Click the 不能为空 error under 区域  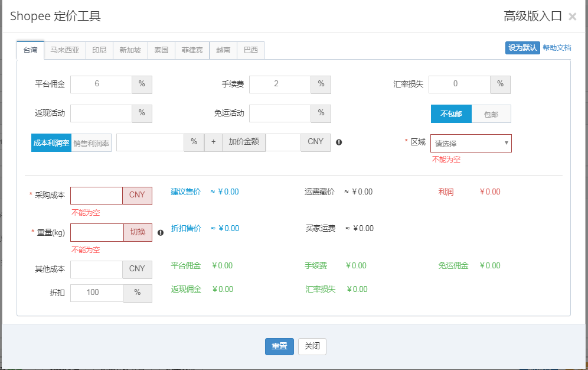[446, 160]
